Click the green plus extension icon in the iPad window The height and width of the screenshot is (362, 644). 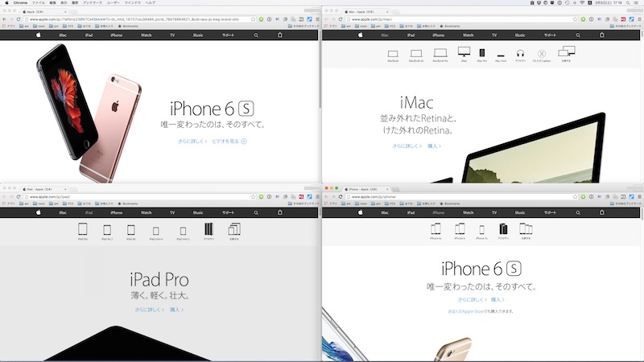tap(261, 197)
